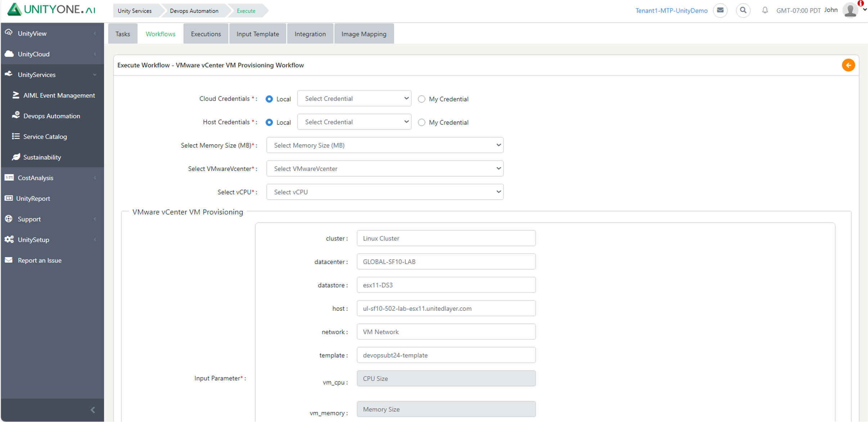Image resolution: width=868 pixels, height=422 pixels.
Task: Click the vm_memory Memory Size field
Action: (x=446, y=409)
